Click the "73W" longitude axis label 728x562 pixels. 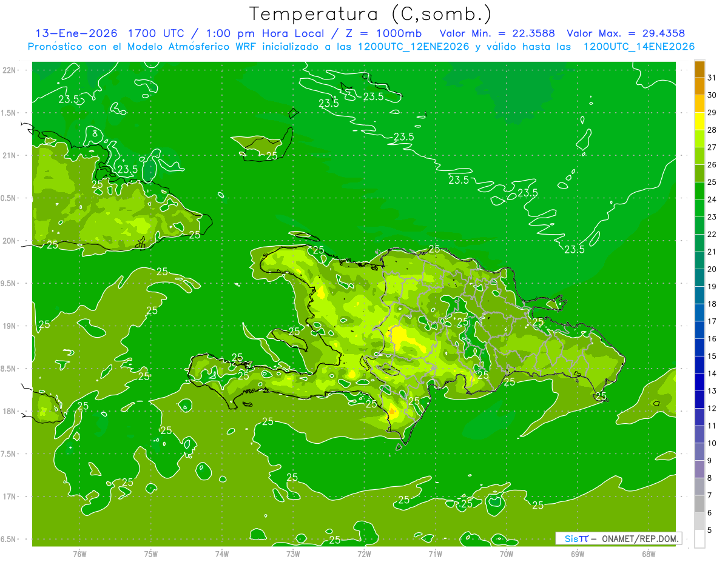[x=293, y=554]
